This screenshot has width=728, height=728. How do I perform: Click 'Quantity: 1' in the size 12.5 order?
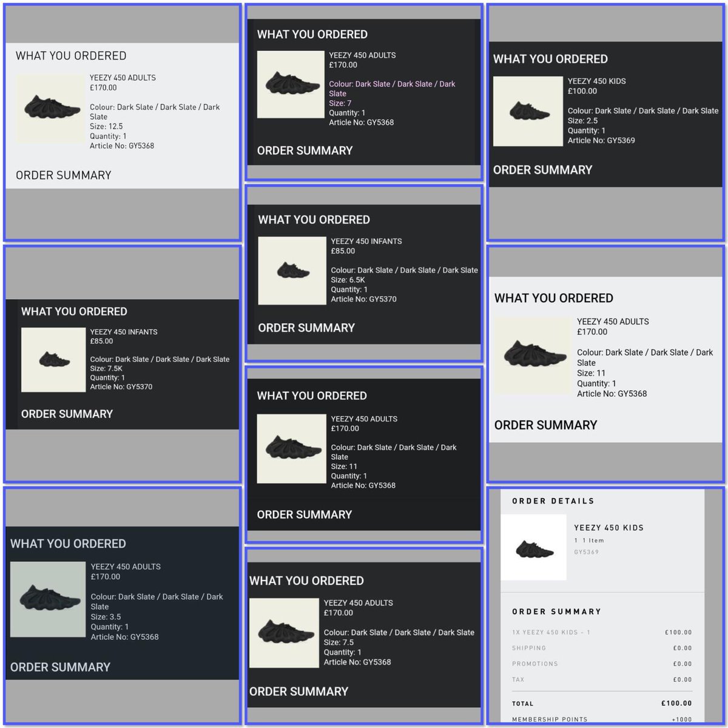[108, 136]
